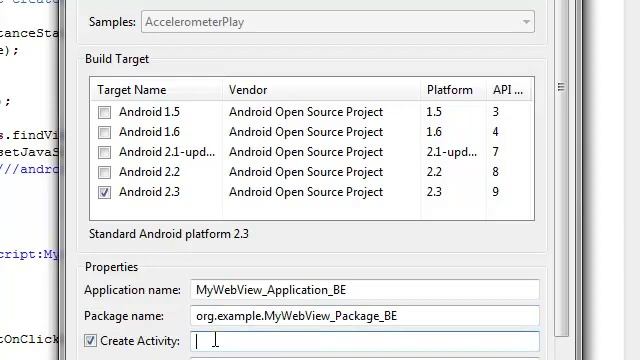This screenshot has width=640, height=360.
Task: Sort by Target Name column header
Action: click(x=156, y=90)
